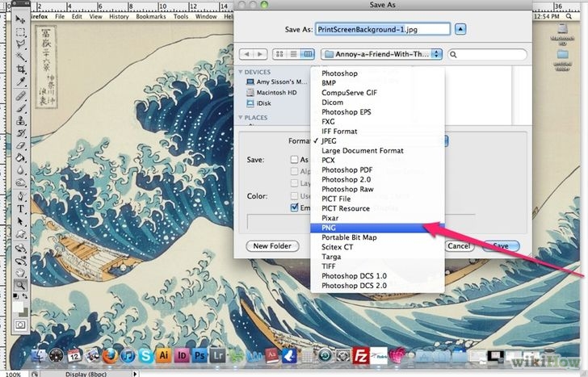Select the Blur tool droplet

[x=20, y=170]
